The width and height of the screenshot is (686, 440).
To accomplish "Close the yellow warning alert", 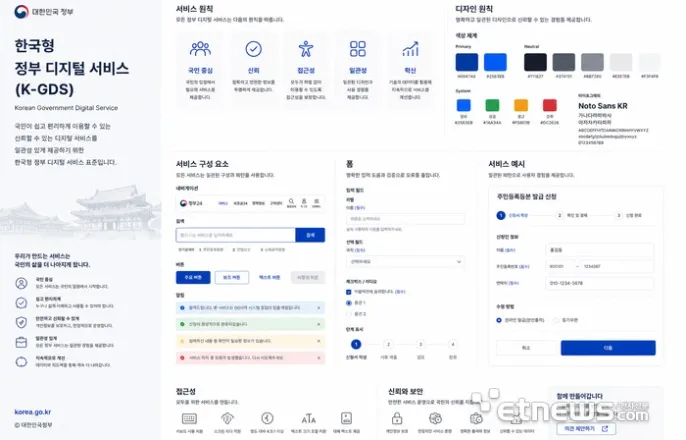I will 318,341.
